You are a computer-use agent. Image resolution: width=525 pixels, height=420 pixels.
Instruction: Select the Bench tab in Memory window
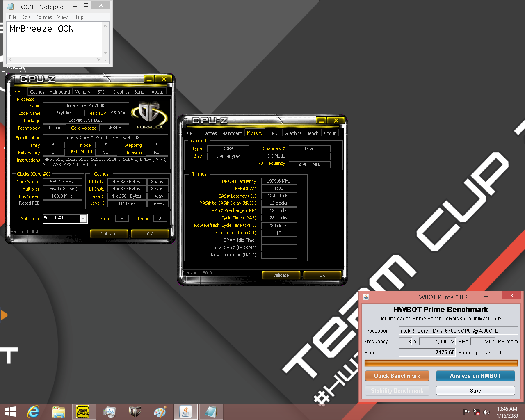pyautogui.click(x=313, y=133)
